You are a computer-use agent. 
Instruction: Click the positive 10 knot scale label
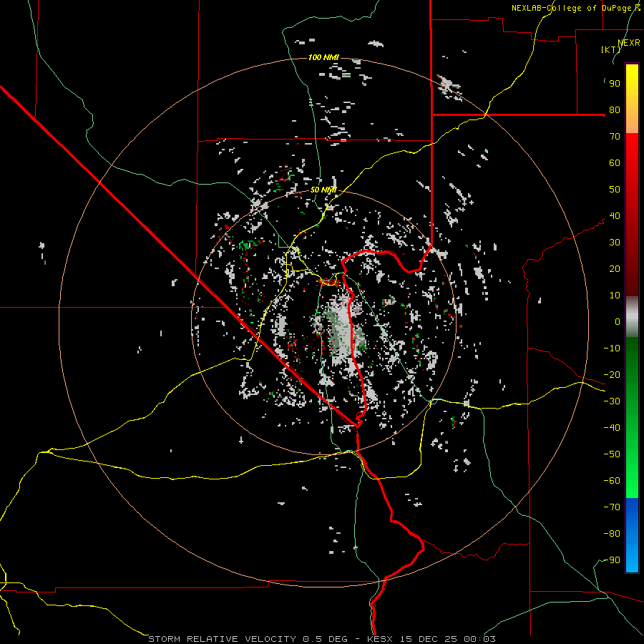(615, 296)
